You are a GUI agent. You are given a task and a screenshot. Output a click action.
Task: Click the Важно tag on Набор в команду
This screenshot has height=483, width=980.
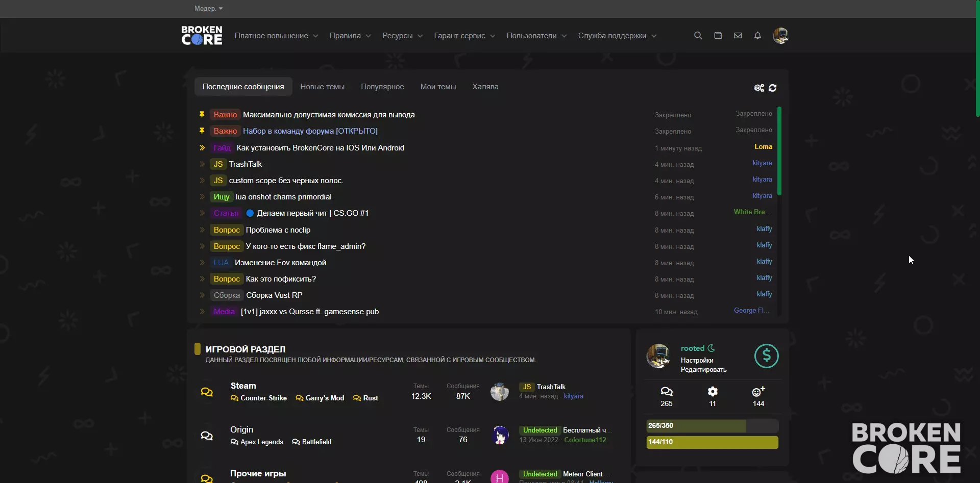225,131
